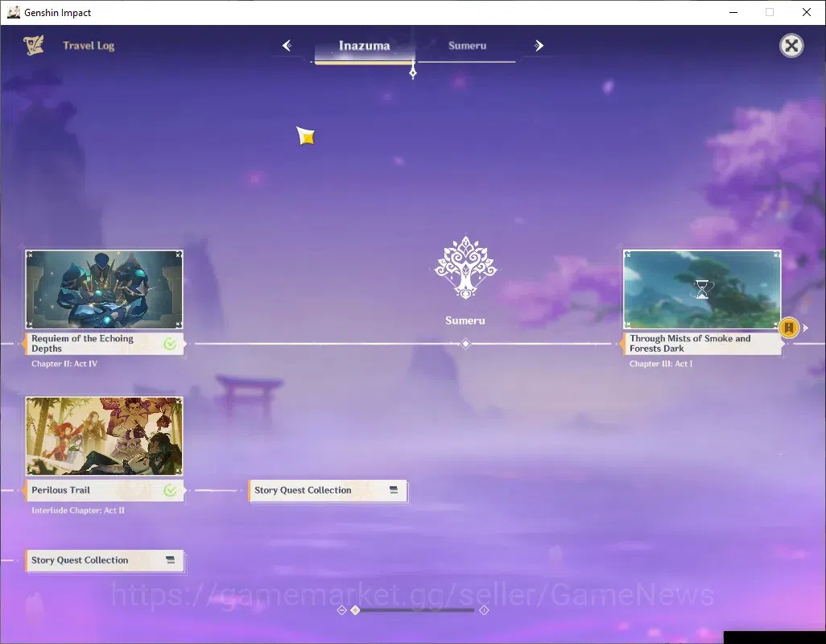Switch to the Sumeru tab

(x=467, y=46)
